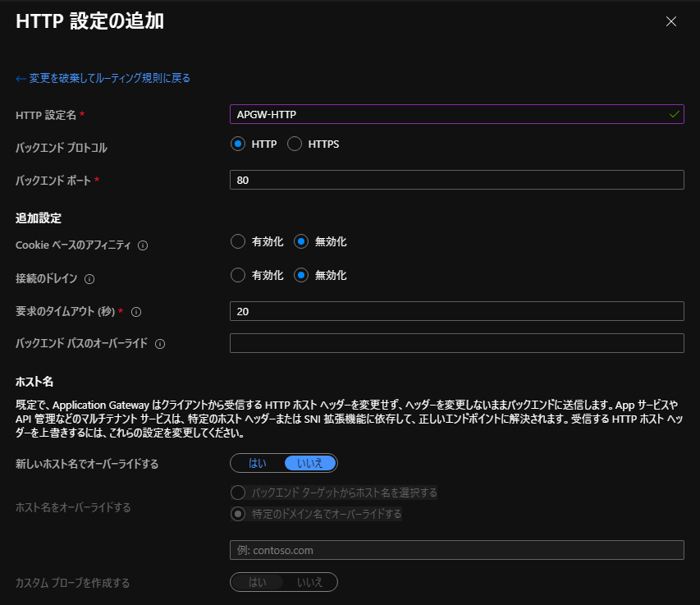
Task: Toggle いいえ for 新しいホスト名でオーバーライドする
Action: [x=310, y=463]
